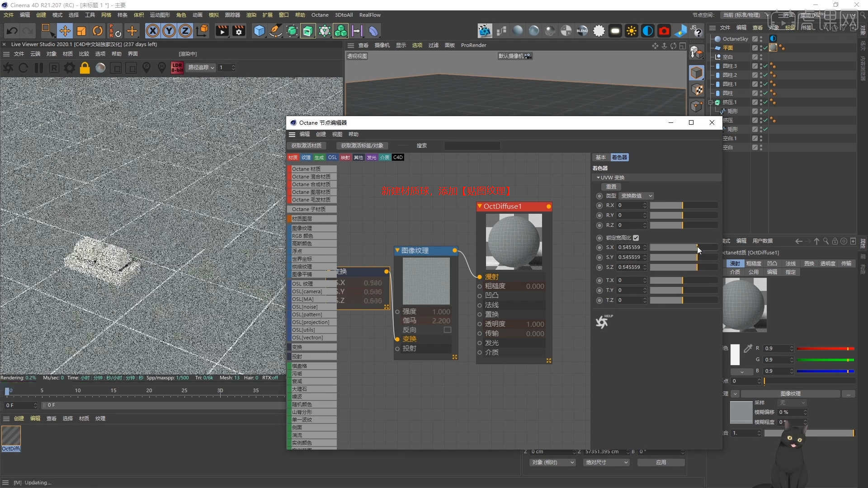This screenshot has width=868, height=488.
Task: Select the Scale tool
Action: click(81, 31)
